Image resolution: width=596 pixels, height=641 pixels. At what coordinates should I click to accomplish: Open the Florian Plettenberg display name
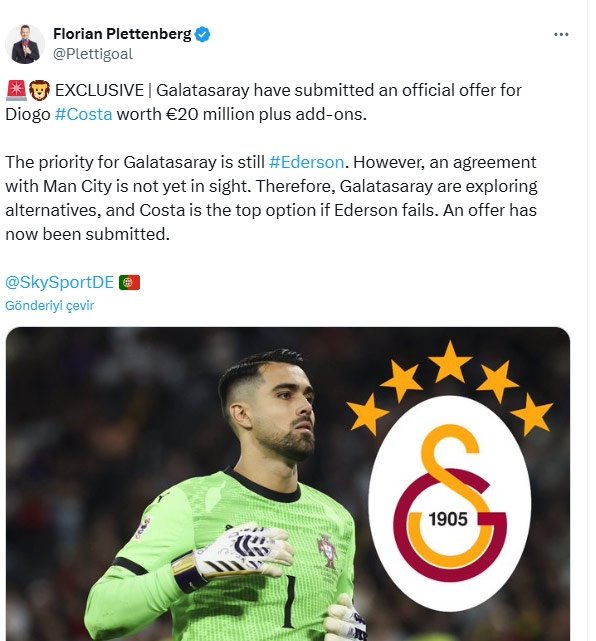122,34
